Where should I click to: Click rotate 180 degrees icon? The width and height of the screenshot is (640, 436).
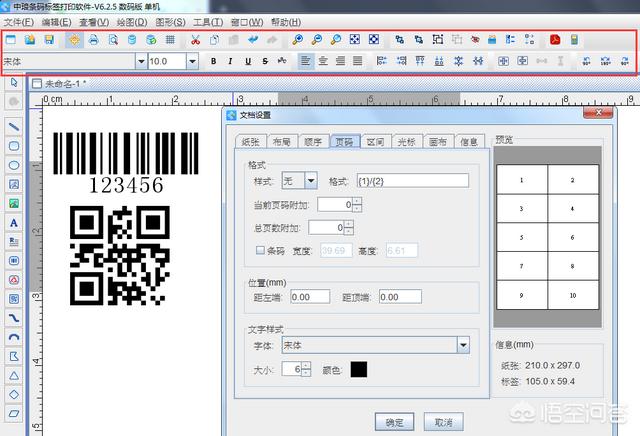[606, 61]
